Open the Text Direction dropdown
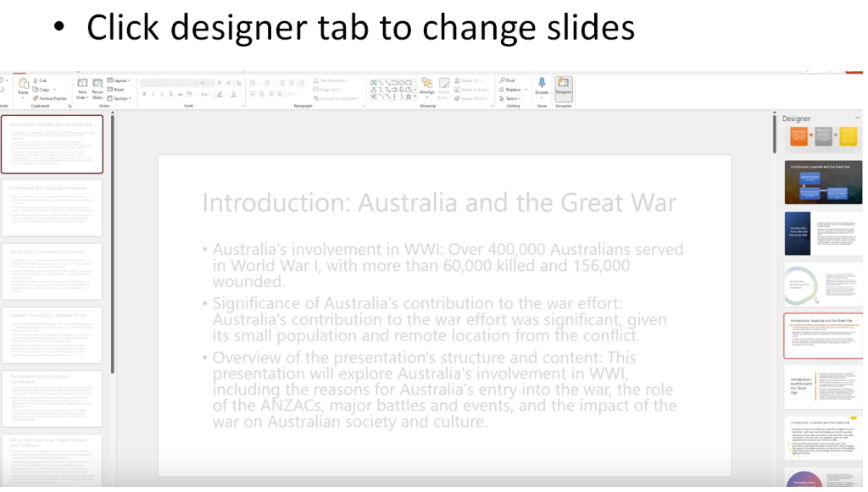Viewport: 868px width, 492px height. [x=331, y=80]
